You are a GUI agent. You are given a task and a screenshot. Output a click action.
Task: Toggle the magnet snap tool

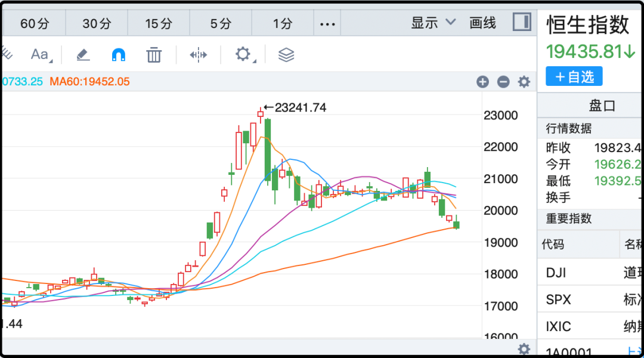click(119, 55)
